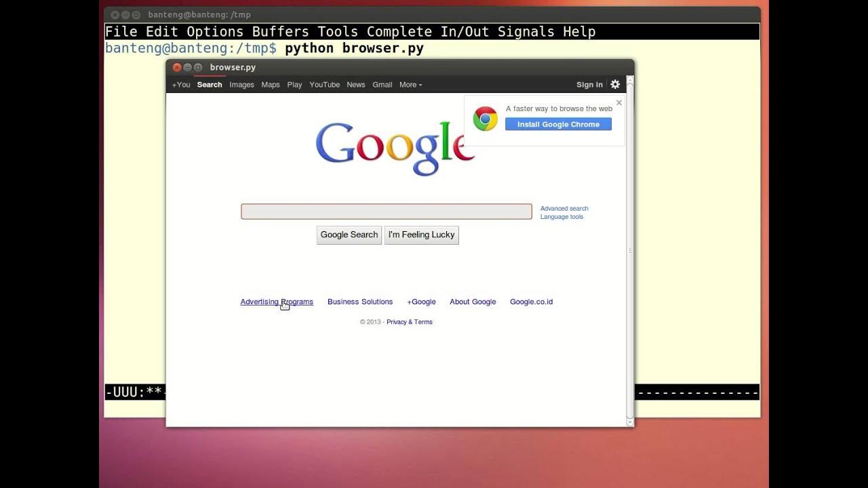Expand the More dropdown in Google bar
The image size is (868, 488).
[410, 85]
